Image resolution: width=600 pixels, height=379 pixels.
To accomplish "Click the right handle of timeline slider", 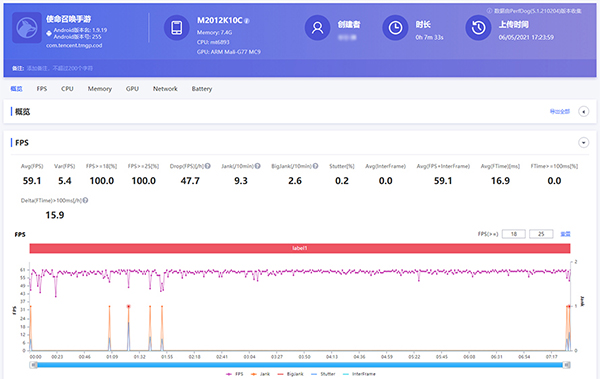I will pos(567,365).
